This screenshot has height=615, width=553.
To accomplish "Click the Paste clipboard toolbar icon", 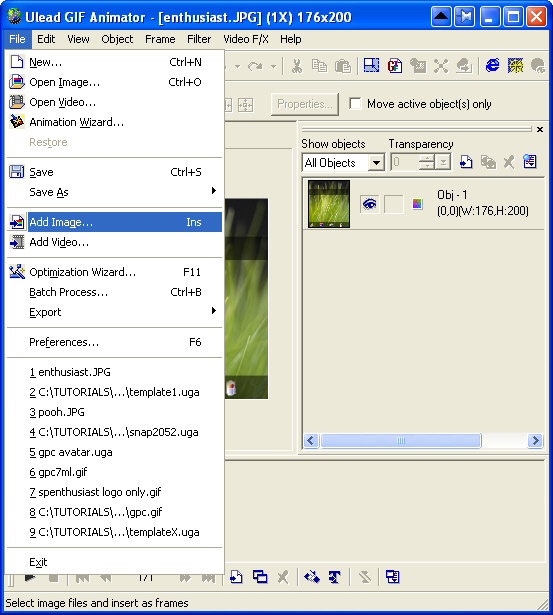I will 343,66.
